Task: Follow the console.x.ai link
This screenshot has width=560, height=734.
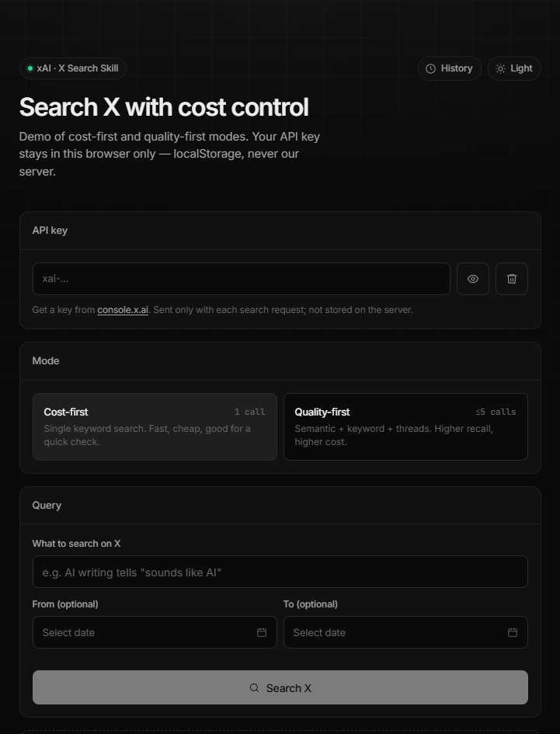Action: 123,310
